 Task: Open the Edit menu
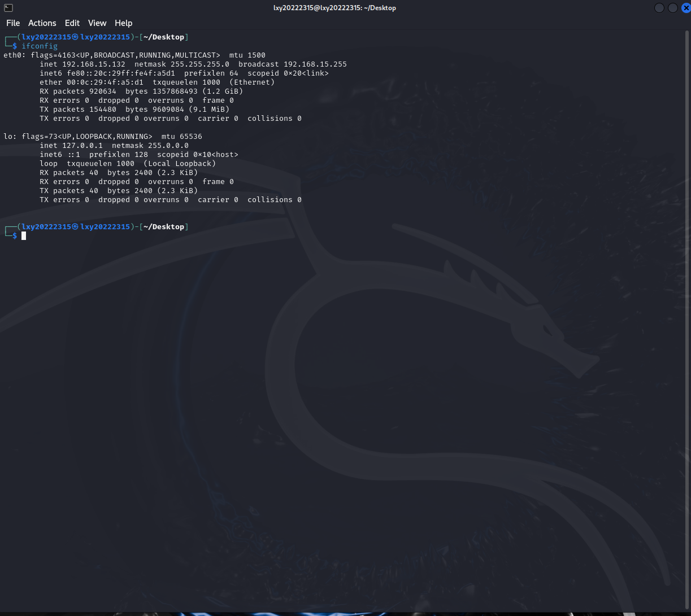coord(72,23)
